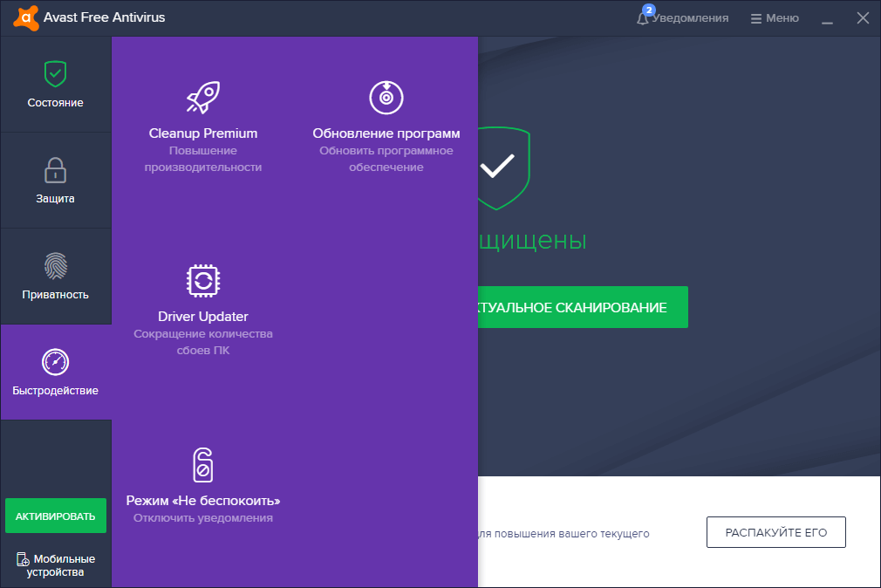Click Отключить уведомления under Do Not Disturb
This screenshot has width=881, height=588.
(x=202, y=516)
